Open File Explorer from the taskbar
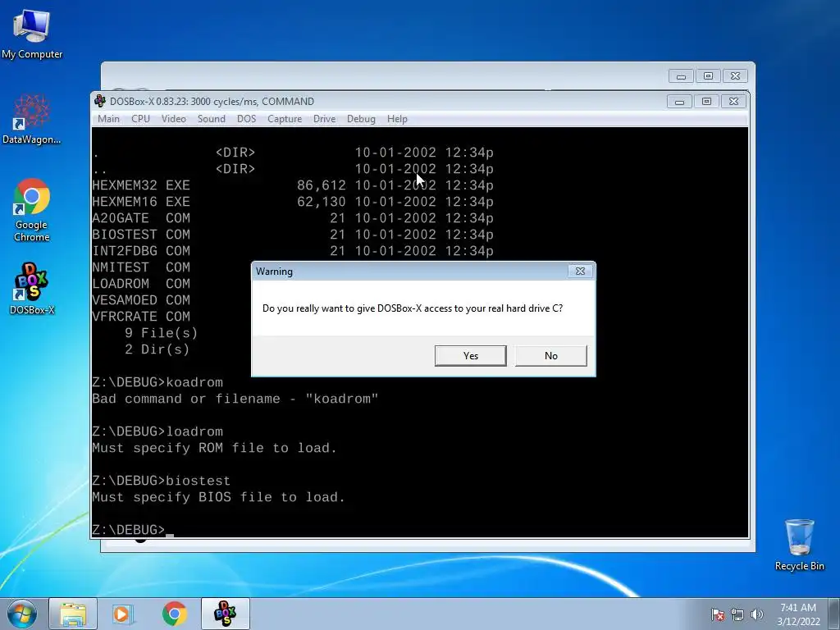The height and width of the screenshot is (630, 840). coord(73,614)
